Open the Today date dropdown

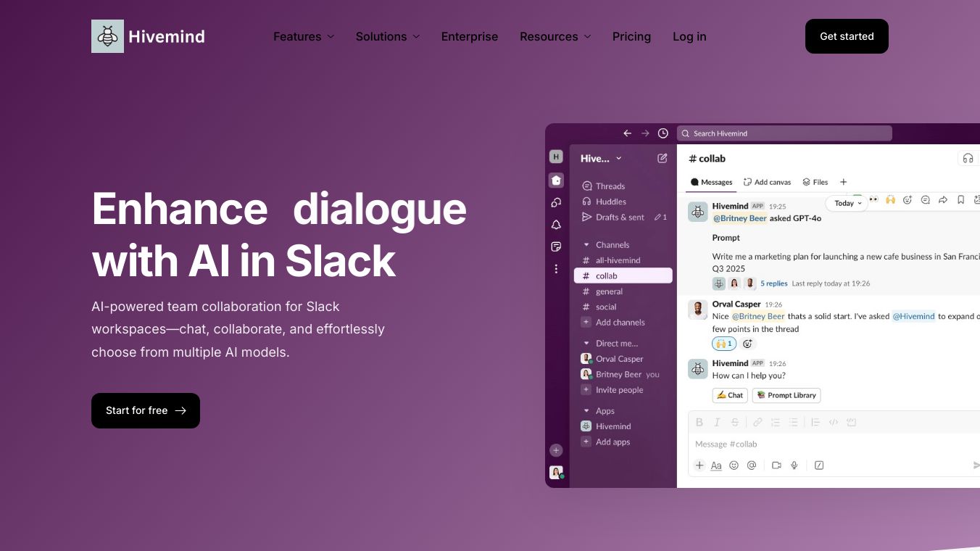click(x=848, y=204)
